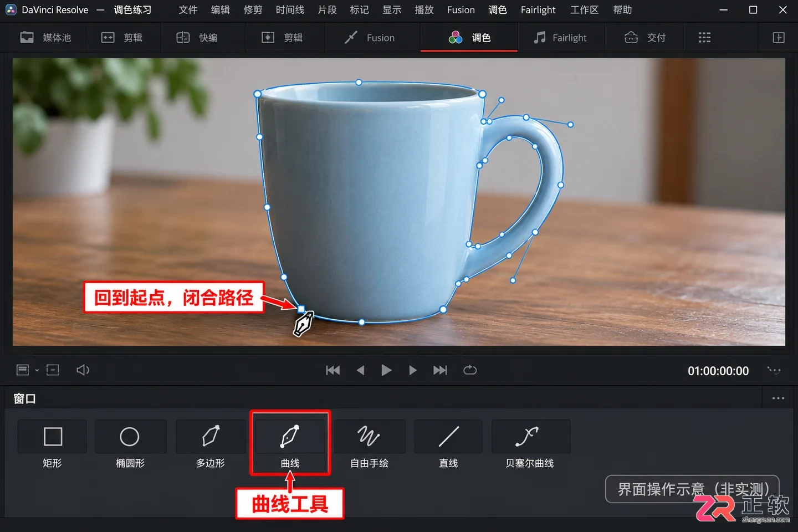This screenshot has width=798, height=532.
Task: Switch to the Fusion page tab
Action: (369, 38)
